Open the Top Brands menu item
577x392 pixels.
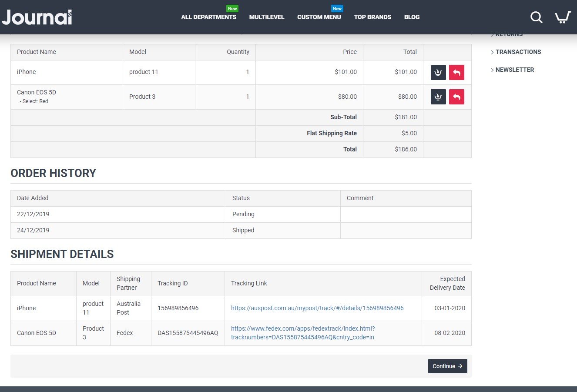point(372,17)
